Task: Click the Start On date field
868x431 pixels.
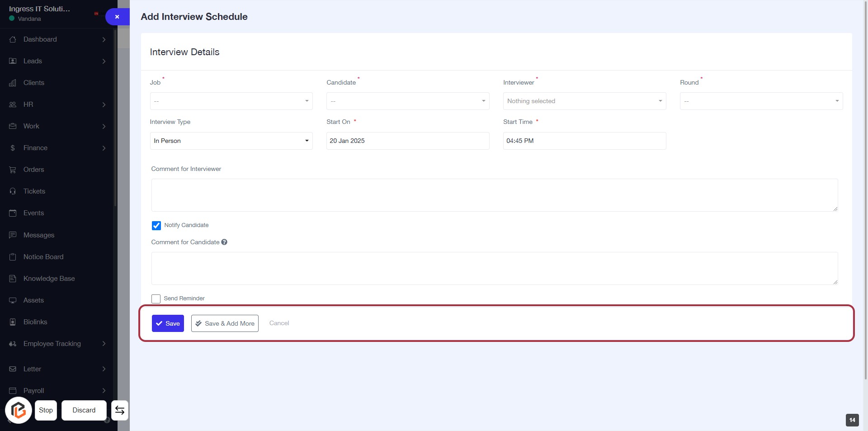Action: tap(407, 141)
